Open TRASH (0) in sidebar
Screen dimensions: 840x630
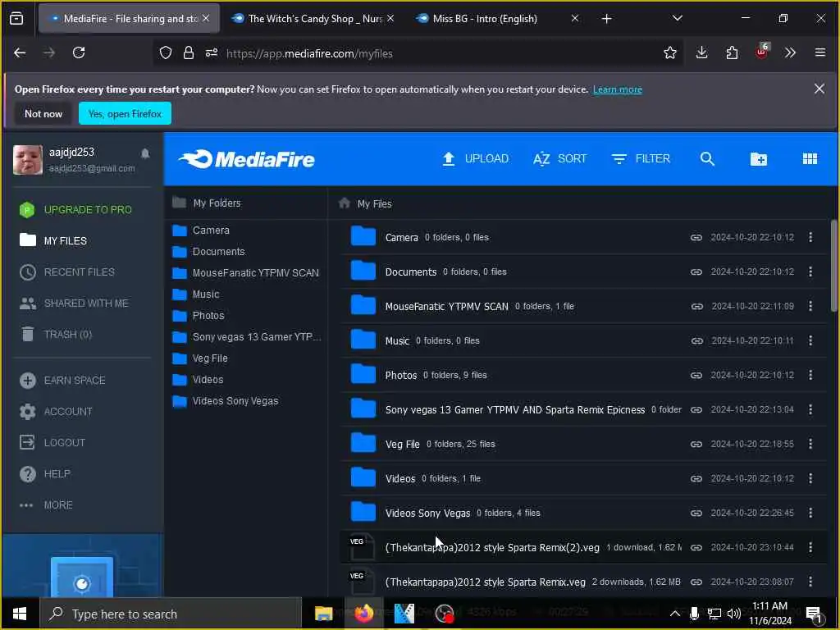click(56, 335)
